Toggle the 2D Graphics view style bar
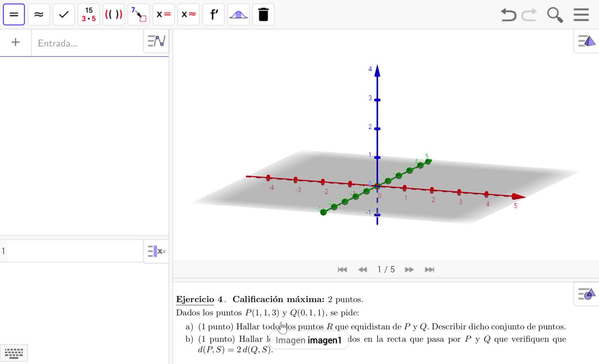This screenshot has height=364, width=599. pos(587,294)
